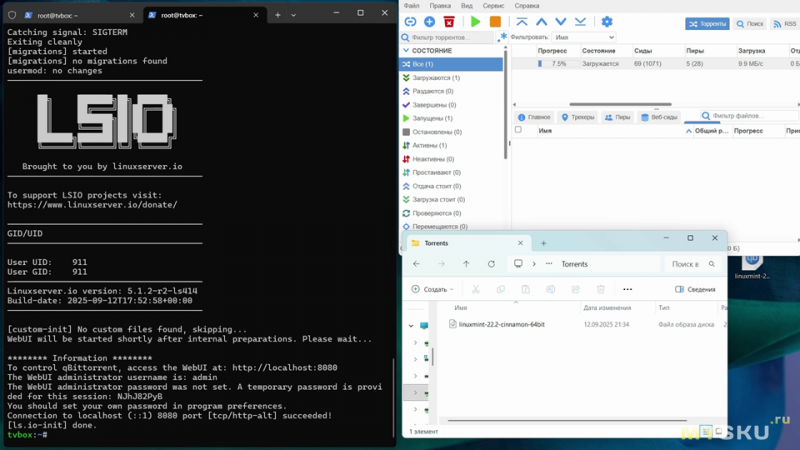
Task: Open qBittorrent settings gear icon
Action: click(607, 22)
